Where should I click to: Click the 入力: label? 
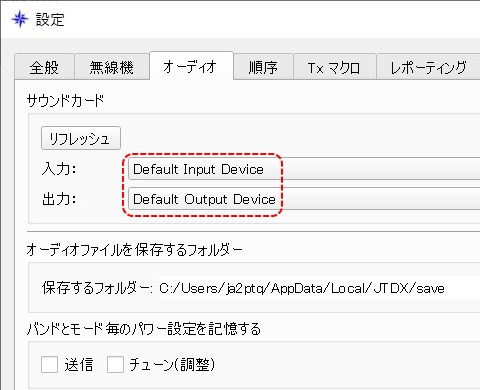59,169
